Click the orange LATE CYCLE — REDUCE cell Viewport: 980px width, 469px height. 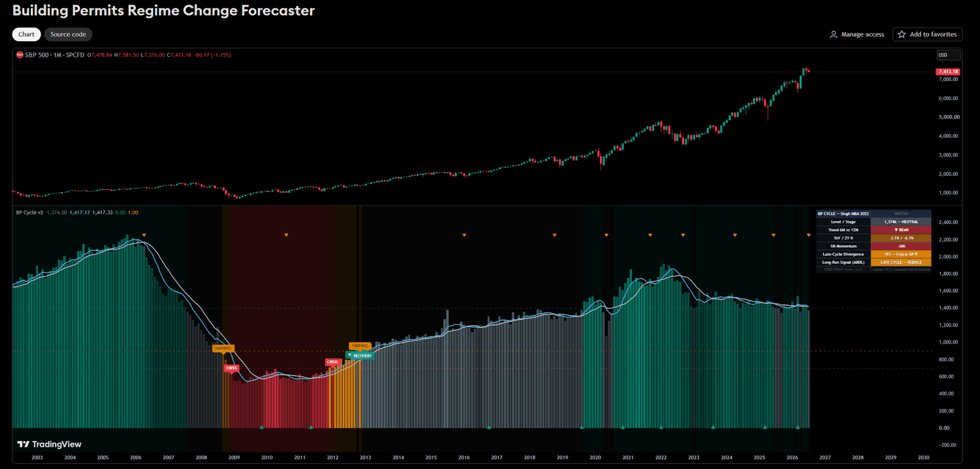(x=901, y=262)
